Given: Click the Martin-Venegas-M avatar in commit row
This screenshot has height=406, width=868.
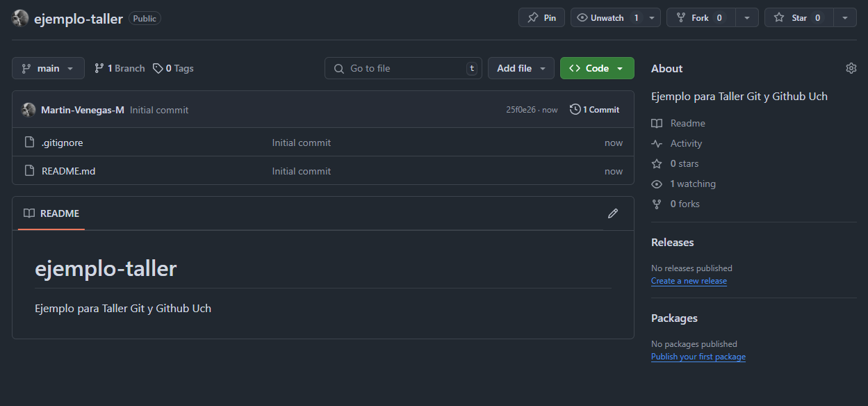Looking at the screenshot, I should tap(28, 110).
